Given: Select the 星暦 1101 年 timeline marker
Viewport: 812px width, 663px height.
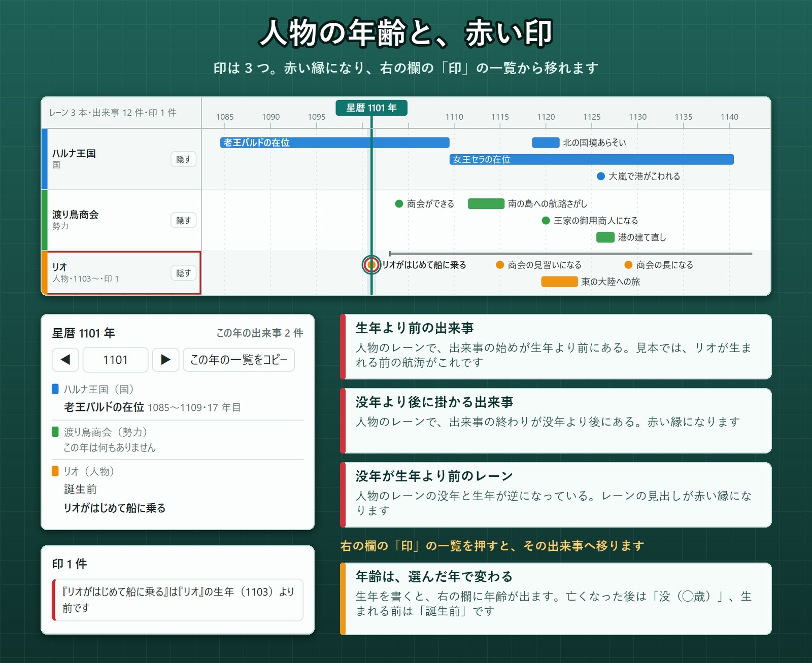Looking at the screenshot, I should [x=371, y=108].
